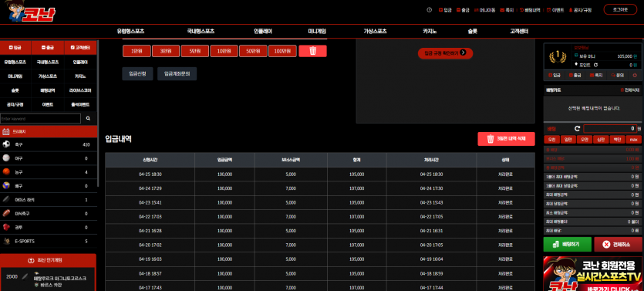The width and height of the screenshot is (644, 291).
Task: Select the 10만원 quick amount button
Action: point(224,51)
